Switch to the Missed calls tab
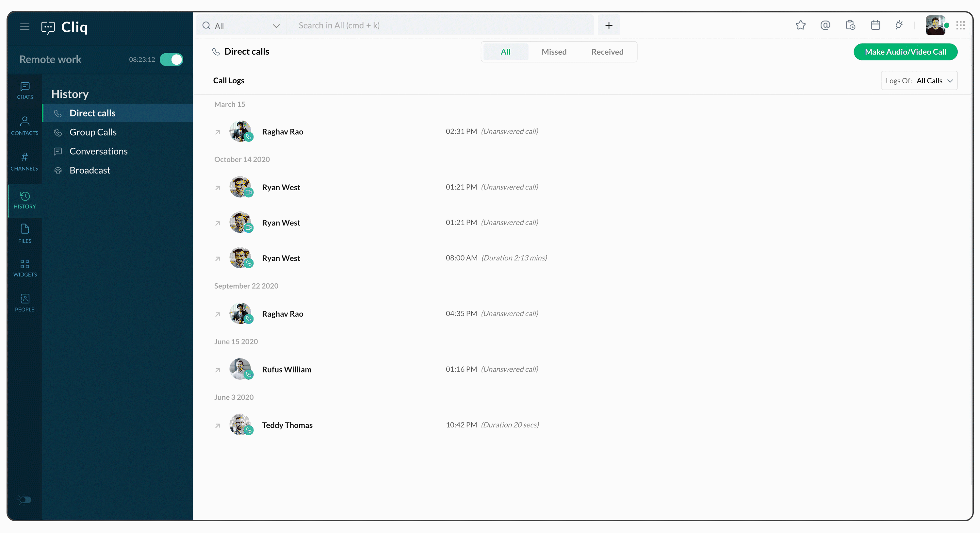This screenshot has width=980, height=533. pos(554,52)
